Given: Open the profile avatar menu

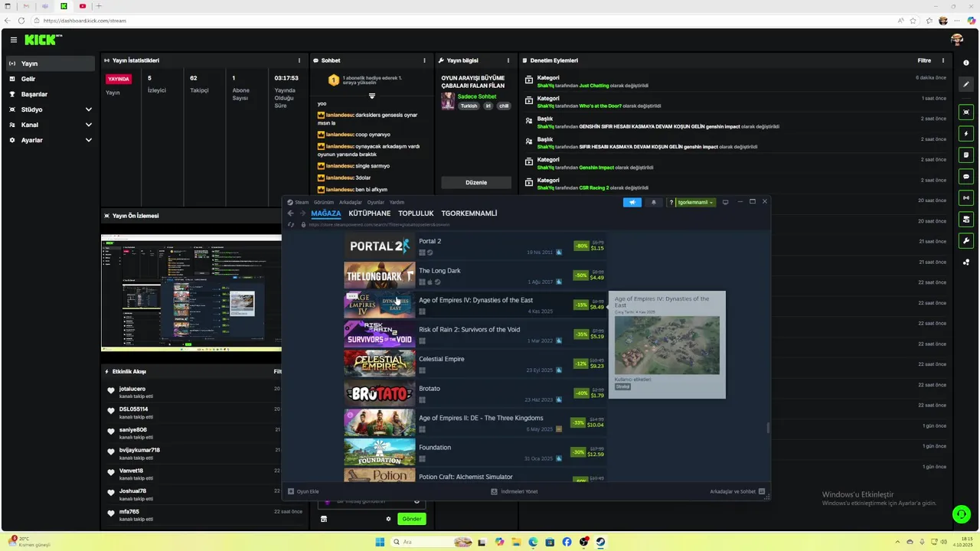Looking at the screenshot, I should tap(956, 40).
